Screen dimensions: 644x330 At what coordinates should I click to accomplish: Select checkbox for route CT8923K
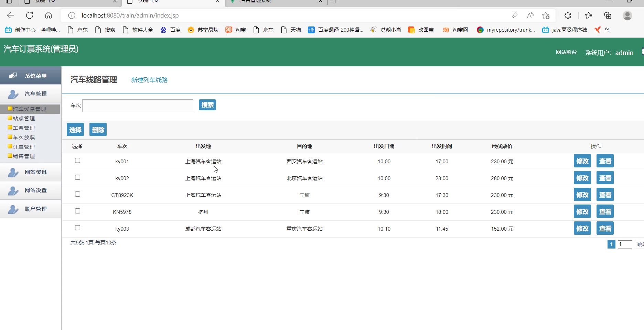click(78, 194)
